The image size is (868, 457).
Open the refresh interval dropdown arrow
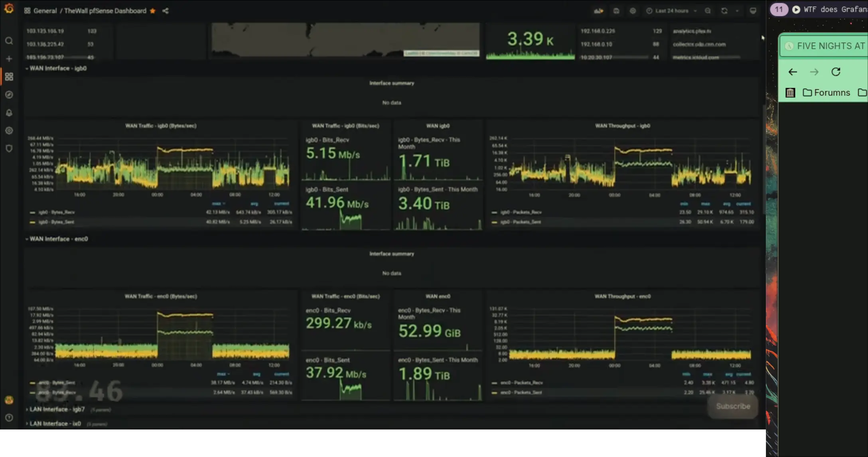pyautogui.click(x=737, y=11)
